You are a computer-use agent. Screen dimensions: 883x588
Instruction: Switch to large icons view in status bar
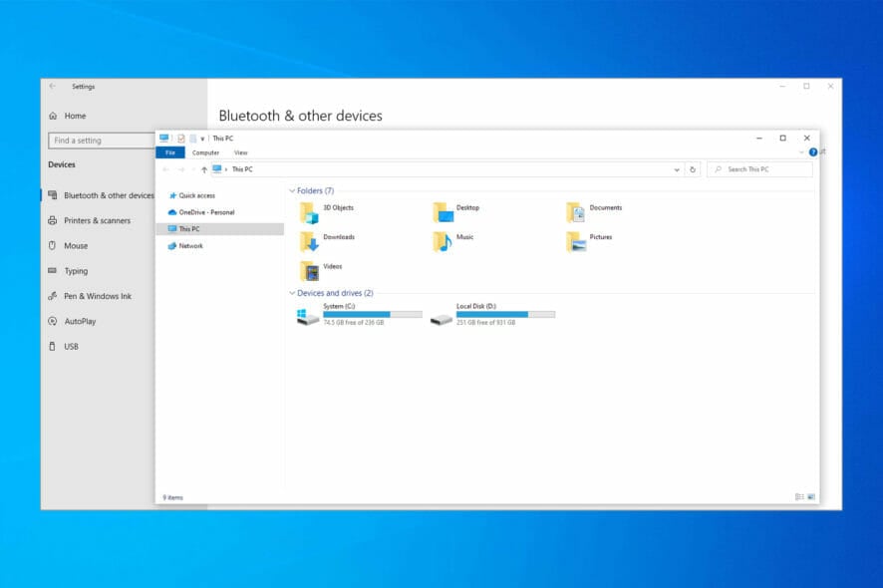(811, 496)
